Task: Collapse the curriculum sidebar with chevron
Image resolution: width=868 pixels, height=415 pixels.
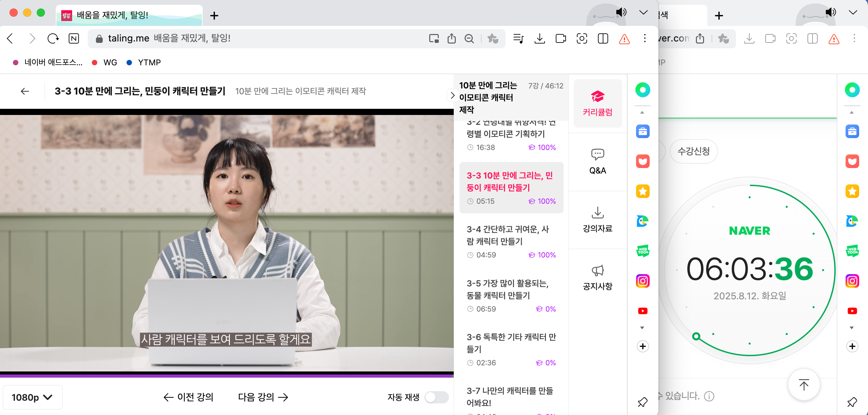Action: [x=452, y=96]
